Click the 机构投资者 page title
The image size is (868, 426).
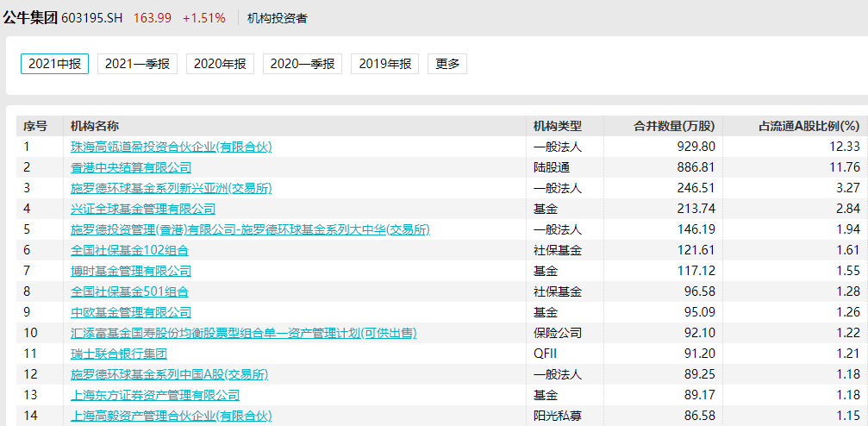pos(278,18)
